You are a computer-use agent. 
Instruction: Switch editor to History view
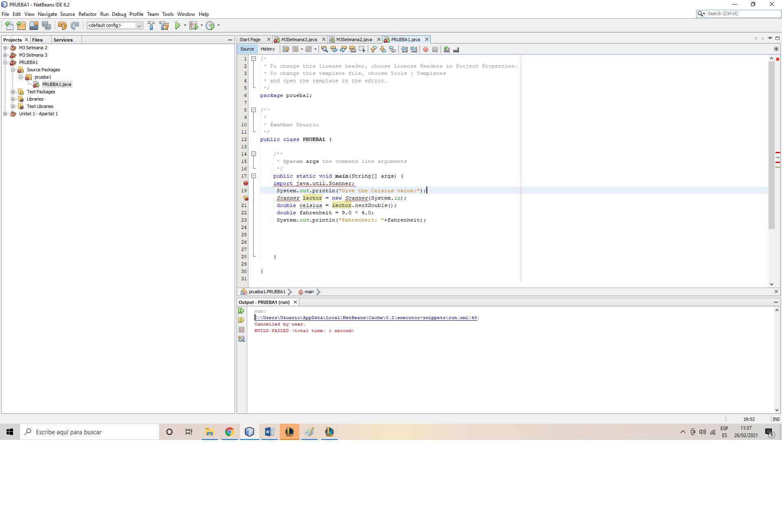coord(268,49)
